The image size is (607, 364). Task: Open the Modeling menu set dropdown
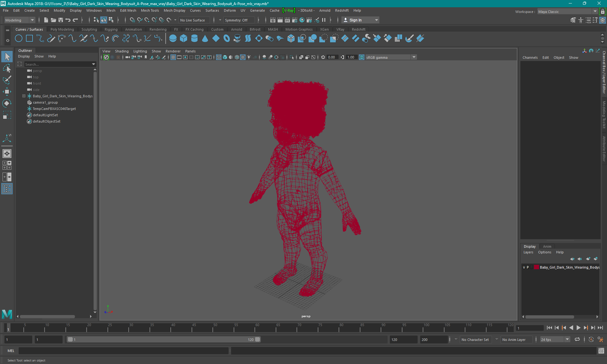click(20, 20)
